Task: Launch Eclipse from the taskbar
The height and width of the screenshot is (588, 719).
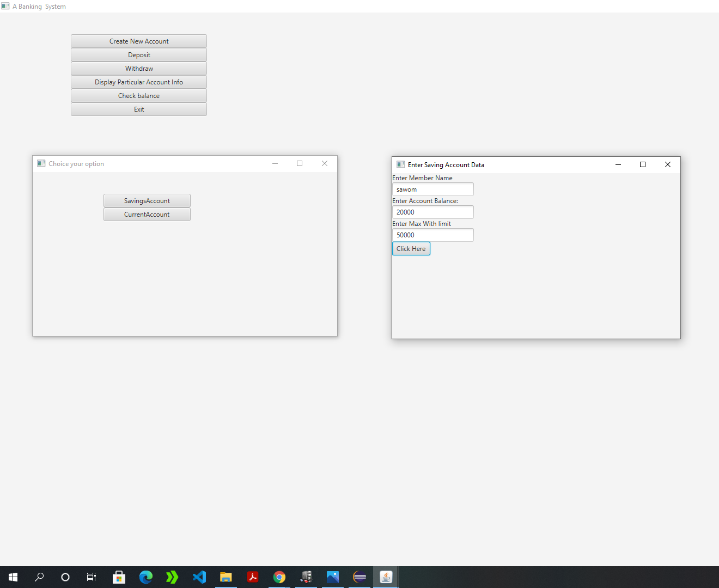Action: [359, 577]
